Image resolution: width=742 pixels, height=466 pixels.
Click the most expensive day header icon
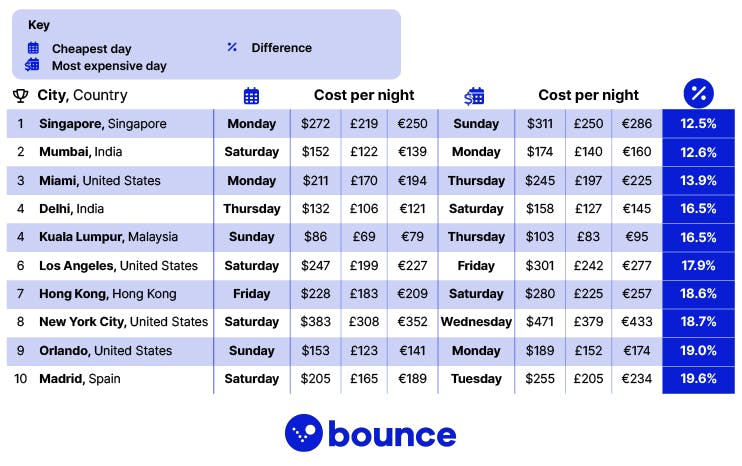[475, 96]
